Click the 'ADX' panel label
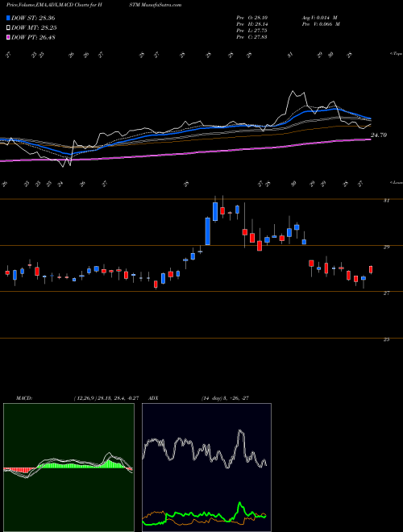403x532 pixels. [153, 398]
